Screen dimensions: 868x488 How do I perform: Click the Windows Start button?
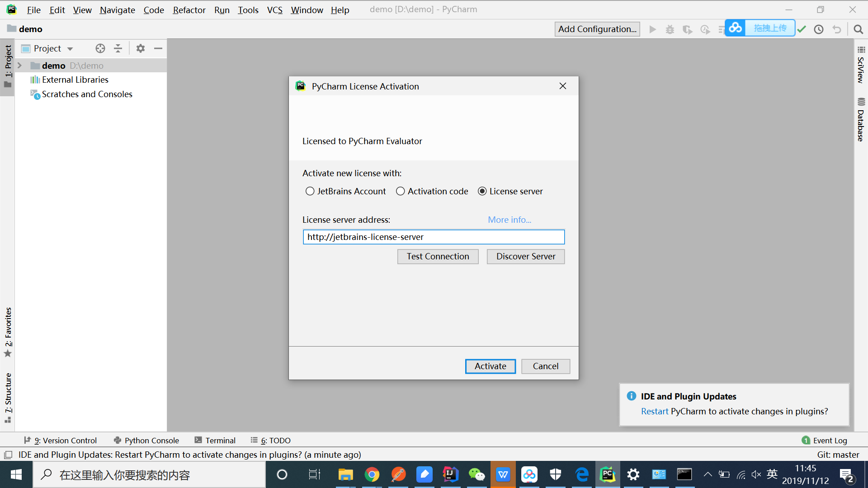pos(16,474)
